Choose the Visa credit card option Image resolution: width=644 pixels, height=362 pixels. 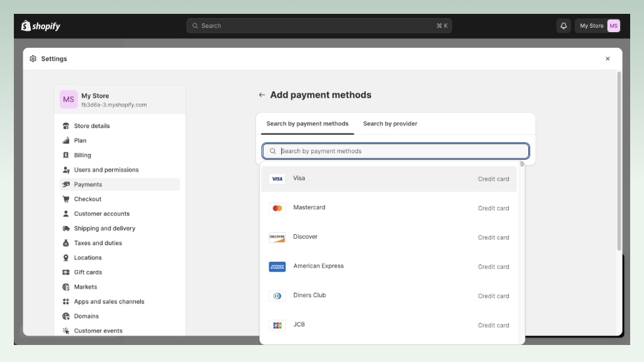[389, 179]
